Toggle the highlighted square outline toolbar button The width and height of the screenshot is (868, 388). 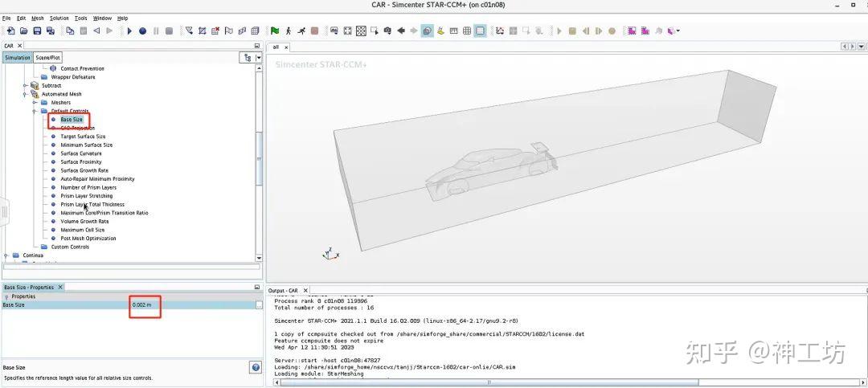coord(481,31)
